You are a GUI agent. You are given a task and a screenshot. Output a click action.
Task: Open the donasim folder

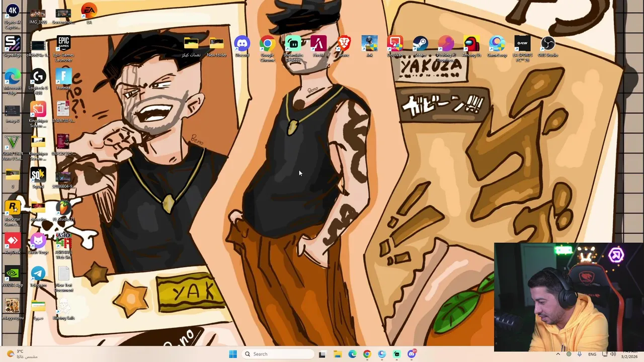pos(38,211)
